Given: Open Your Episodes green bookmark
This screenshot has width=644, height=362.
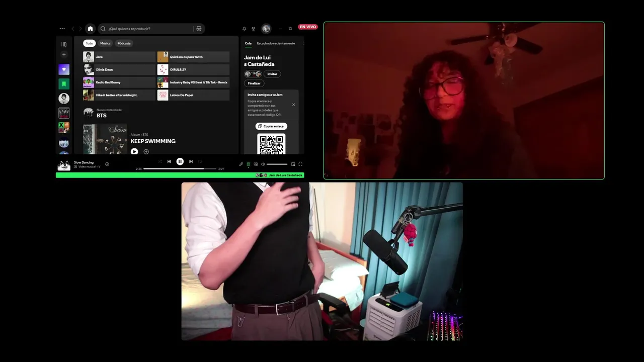Looking at the screenshot, I should [64, 84].
